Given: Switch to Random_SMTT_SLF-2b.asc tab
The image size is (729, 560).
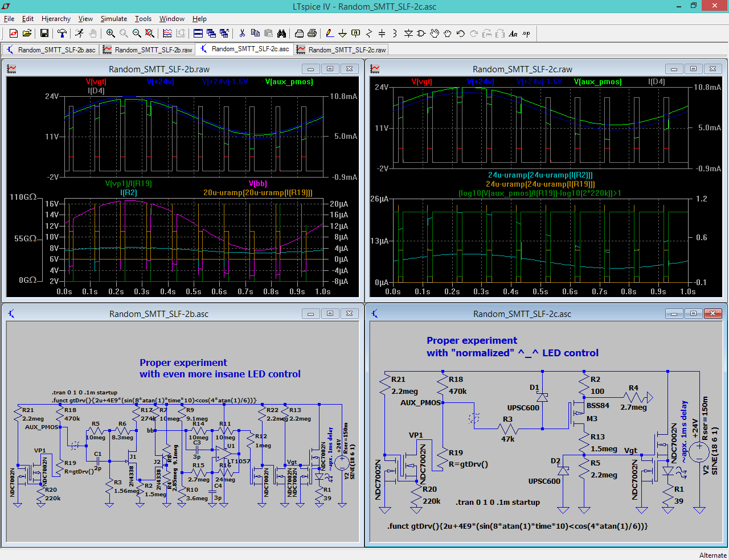Looking at the screenshot, I should pos(51,50).
